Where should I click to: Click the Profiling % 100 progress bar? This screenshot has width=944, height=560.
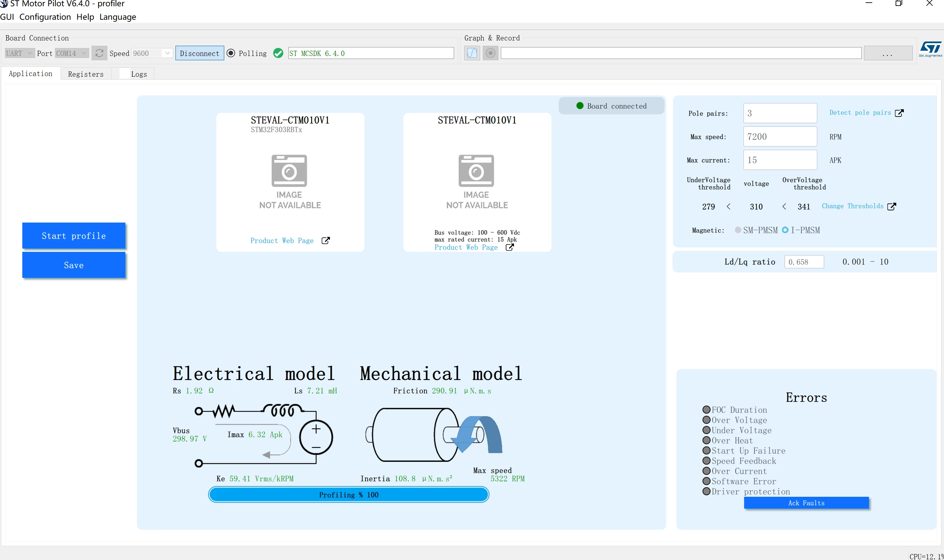(349, 495)
